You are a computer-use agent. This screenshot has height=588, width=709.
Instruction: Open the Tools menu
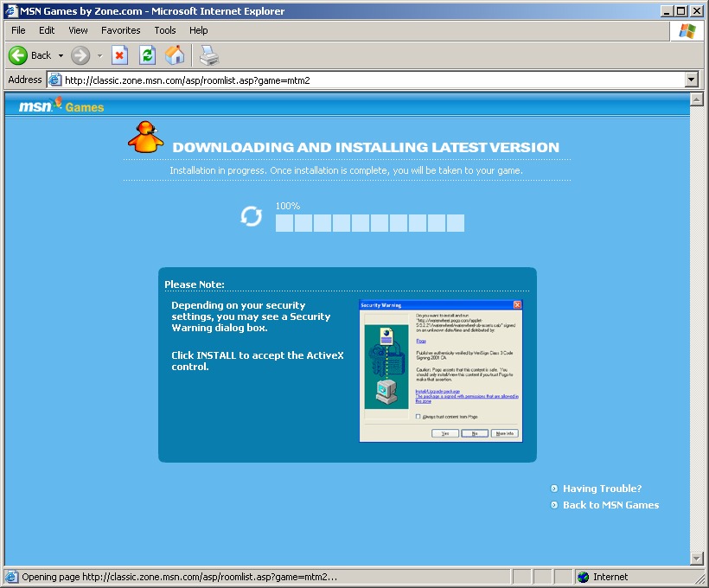165,30
